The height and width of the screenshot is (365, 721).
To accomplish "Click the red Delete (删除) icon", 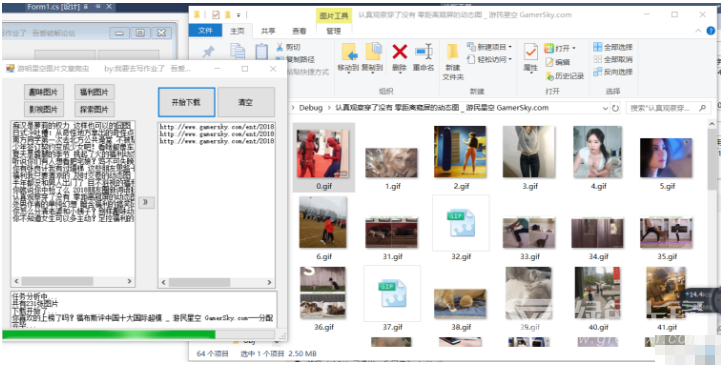I will click(400, 52).
